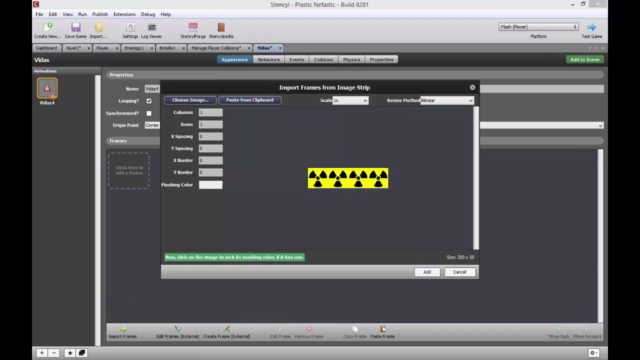Click the Create New toolbar icon
The width and height of the screenshot is (640, 360).
click(48, 28)
